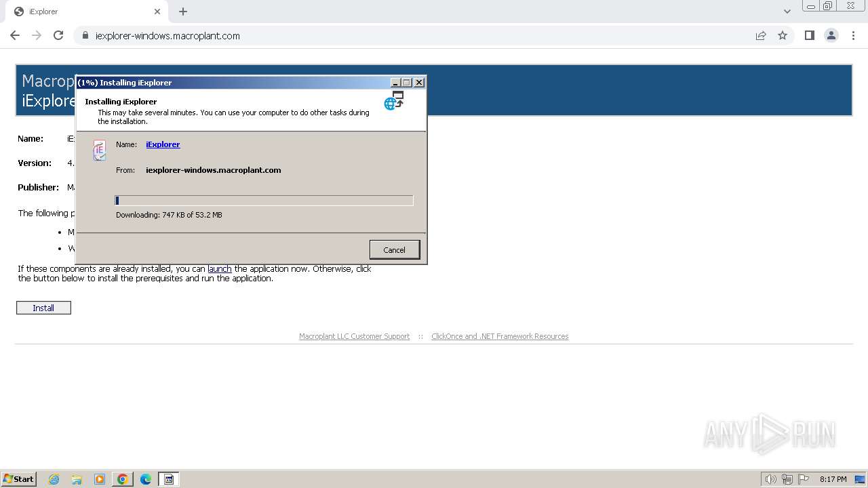Switch to installer window taskbar button
The height and width of the screenshot is (488, 868).
pos(169,479)
